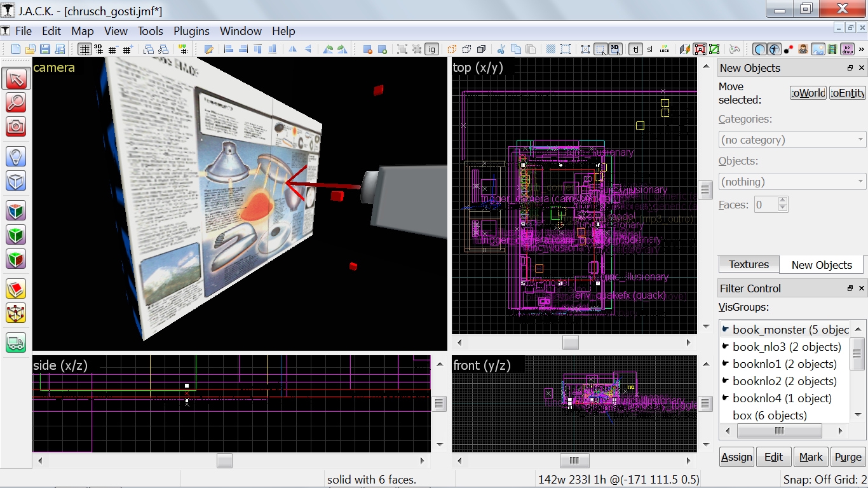
Task: Click the larger grid icon
Action: pos(128,50)
